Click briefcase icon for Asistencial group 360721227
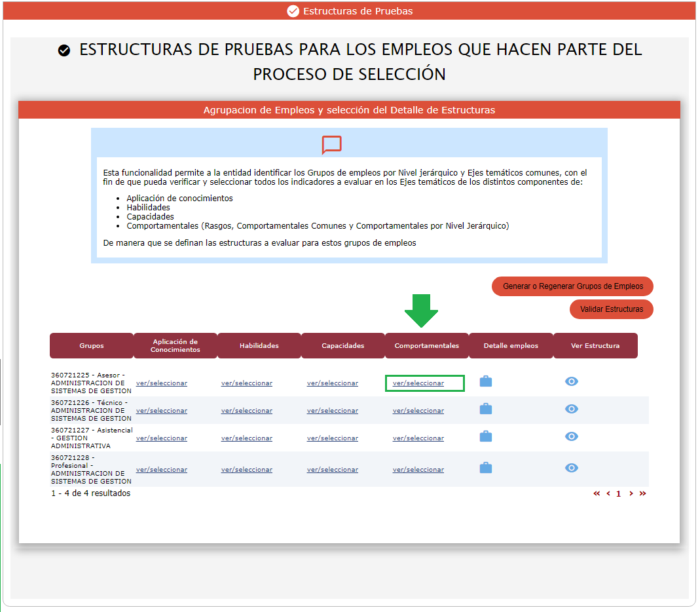700x612 pixels. point(485,436)
